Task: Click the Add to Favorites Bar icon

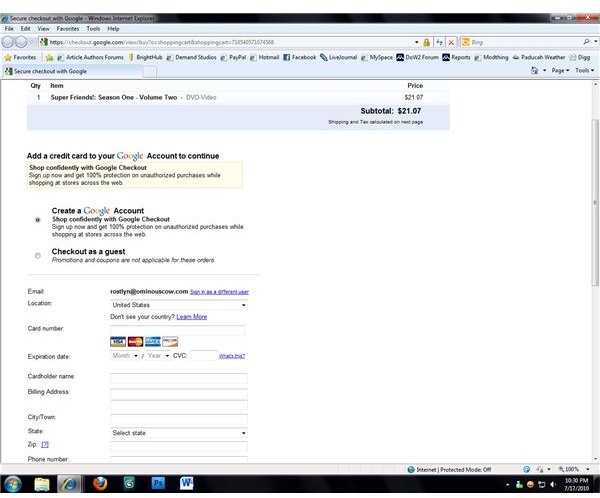Action: pyautogui.click(x=49, y=57)
